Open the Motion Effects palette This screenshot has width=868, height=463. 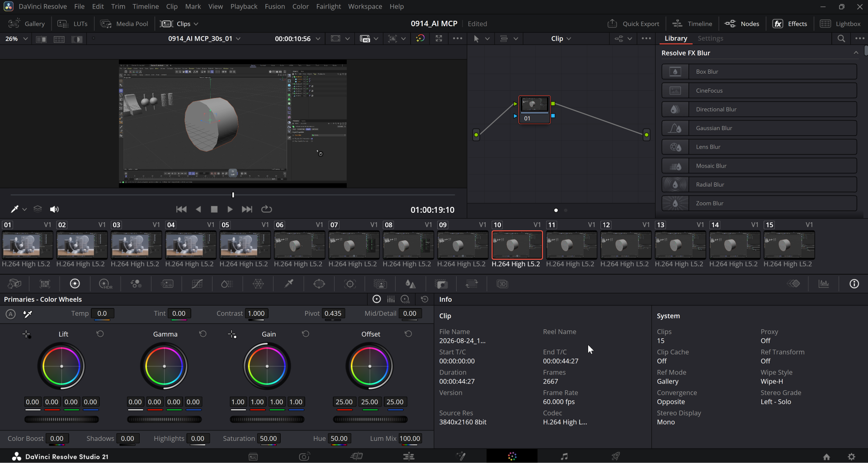pos(167,284)
